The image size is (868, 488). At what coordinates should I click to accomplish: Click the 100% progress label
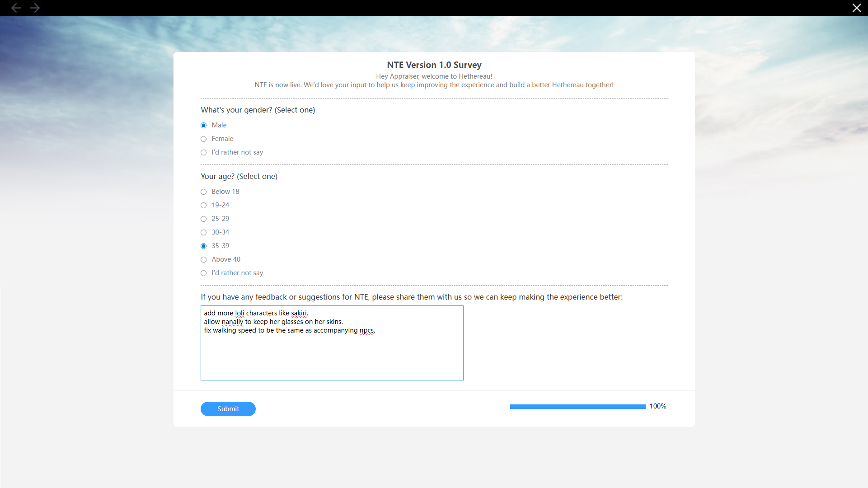pyautogui.click(x=658, y=406)
